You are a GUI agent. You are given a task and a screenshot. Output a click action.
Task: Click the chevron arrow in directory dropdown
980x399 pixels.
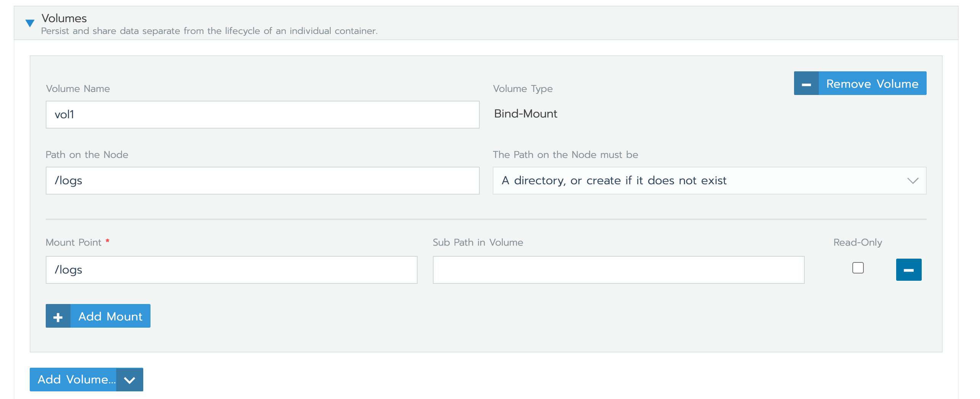coord(913,181)
